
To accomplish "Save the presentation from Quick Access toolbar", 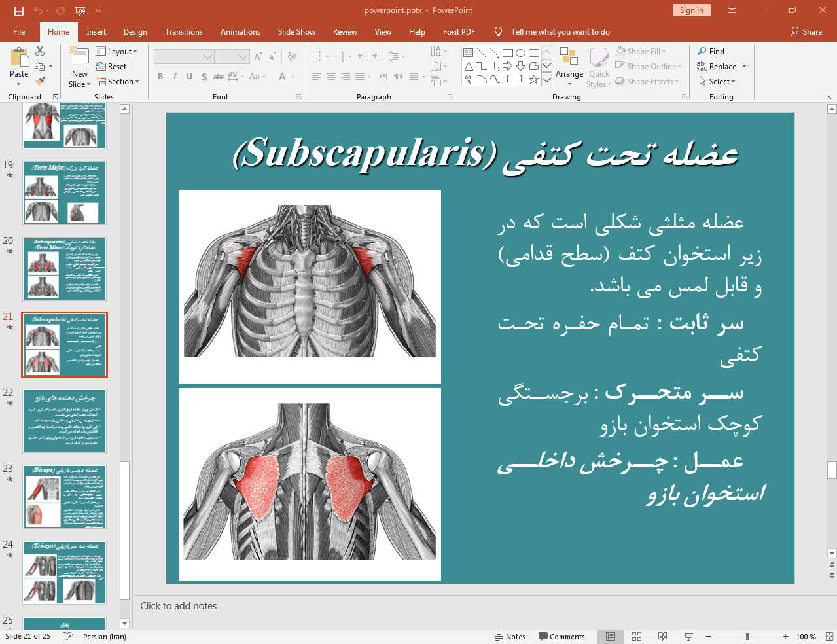I will click(x=19, y=10).
